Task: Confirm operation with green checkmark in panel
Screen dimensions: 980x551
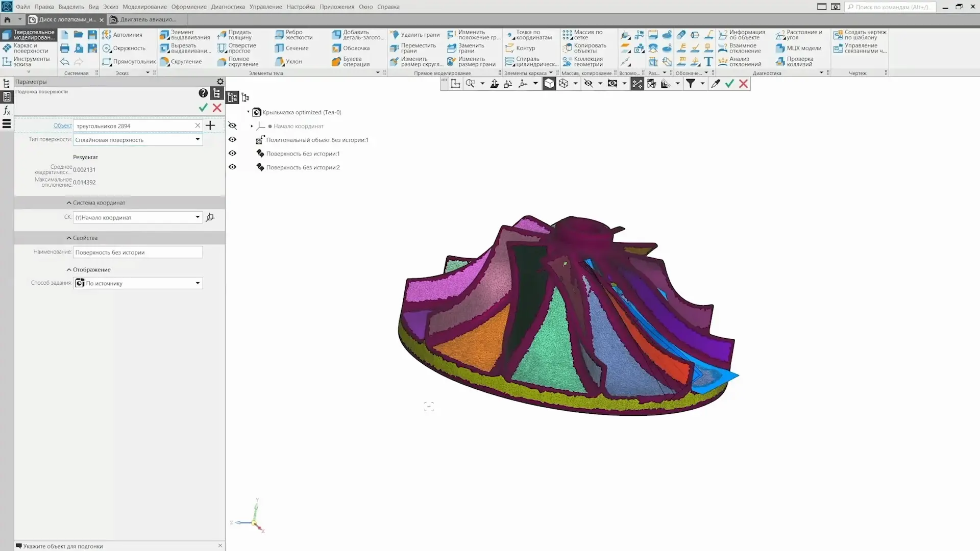Action: click(203, 108)
